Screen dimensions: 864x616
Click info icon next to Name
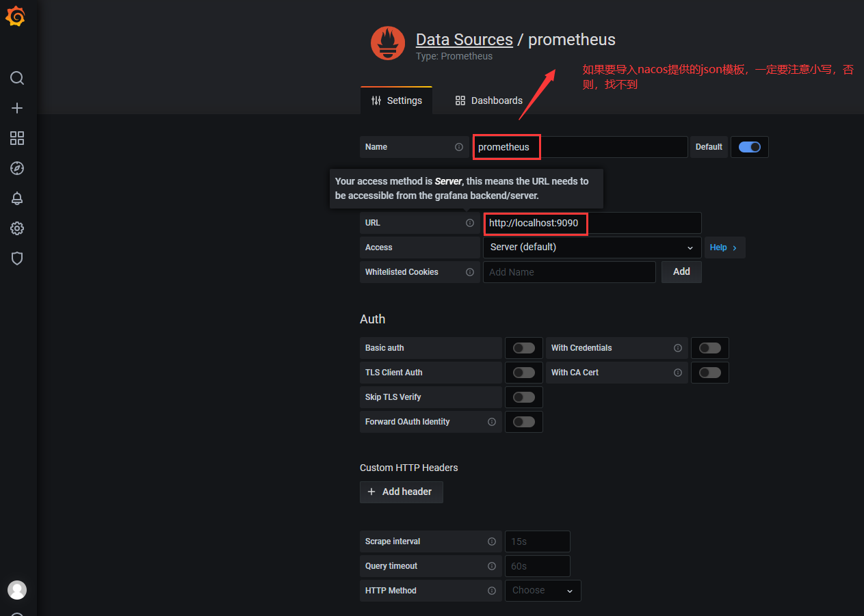[459, 147]
